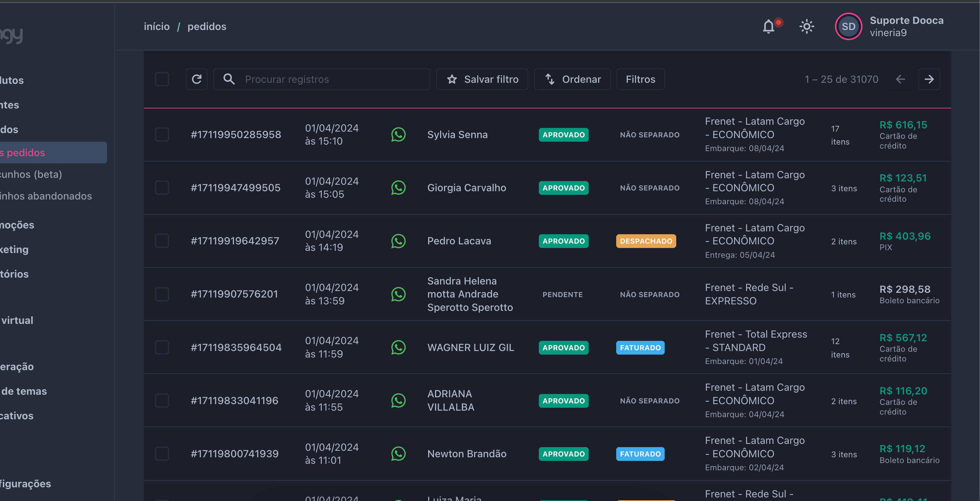The height and width of the screenshot is (501, 980).
Task: Open WhatsApp for Sylvia Senna
Action: 398,135
